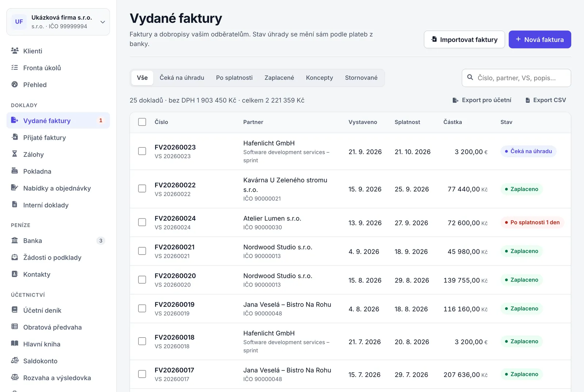Click the magnifier icon in search box
This screenshot has height=392, width=584.
(470, 77)
